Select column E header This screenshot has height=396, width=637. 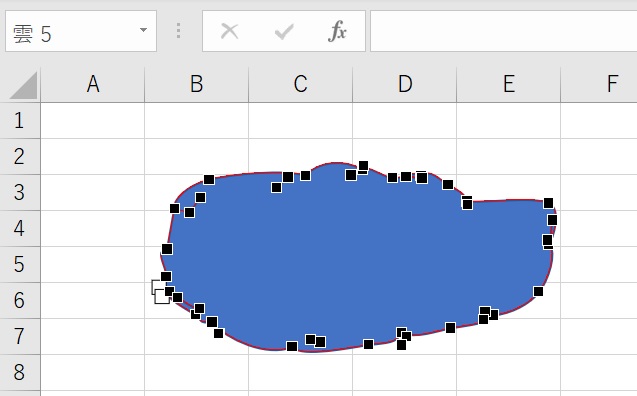pyautogui.click(x=509, y=84)
